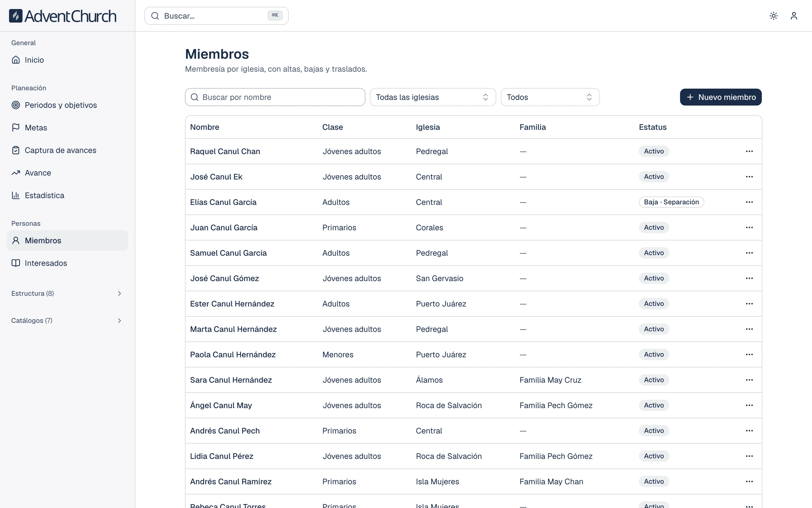Click the Periodos y objetivos target icon
Image resolution: width=812 pixels, height=508 pixels.
pos(16,105)
